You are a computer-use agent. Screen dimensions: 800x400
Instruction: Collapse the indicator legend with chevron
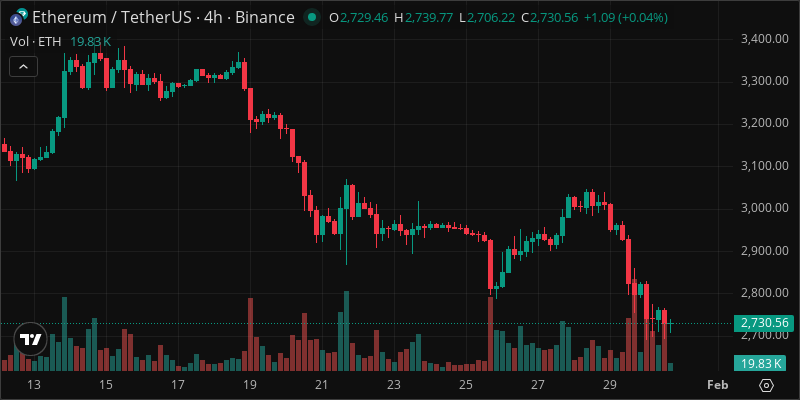23,66
